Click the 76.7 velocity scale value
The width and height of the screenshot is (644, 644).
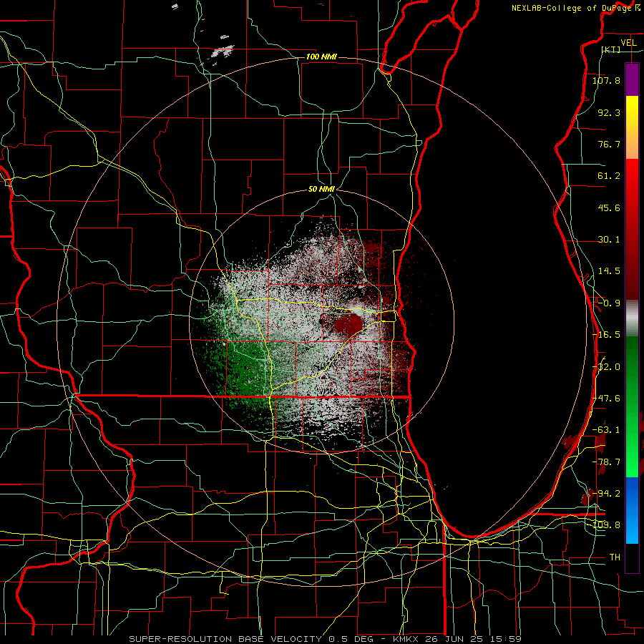(x=609, y=144)
